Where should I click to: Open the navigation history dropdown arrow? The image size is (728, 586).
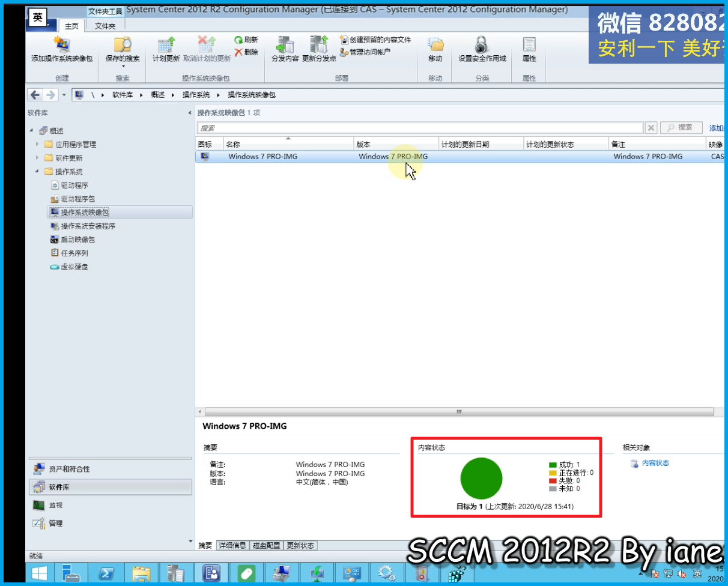point(64,95)
